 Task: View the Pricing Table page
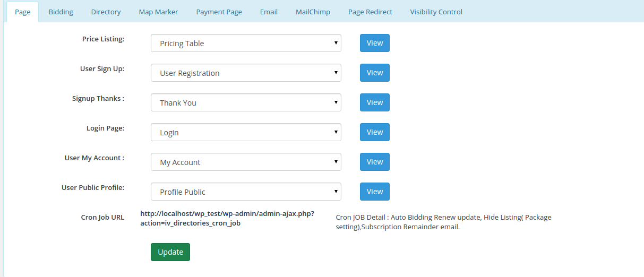pos(374,44)
